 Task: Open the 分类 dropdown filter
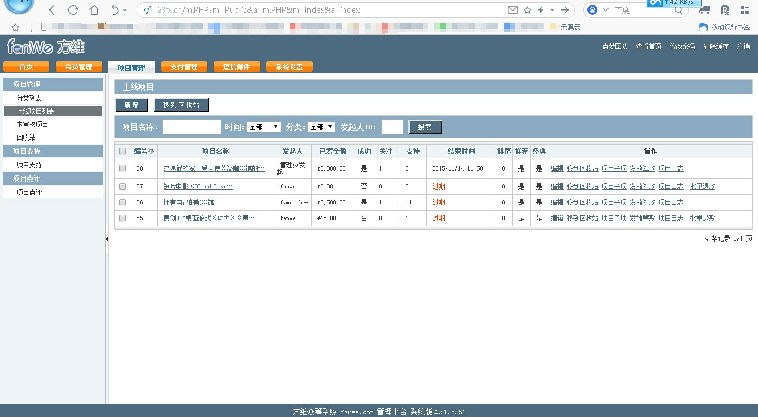click(321, 127)
